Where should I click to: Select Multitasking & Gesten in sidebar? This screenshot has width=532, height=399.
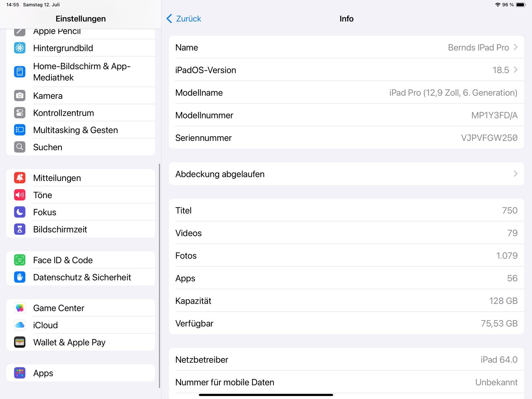(81, 130)
